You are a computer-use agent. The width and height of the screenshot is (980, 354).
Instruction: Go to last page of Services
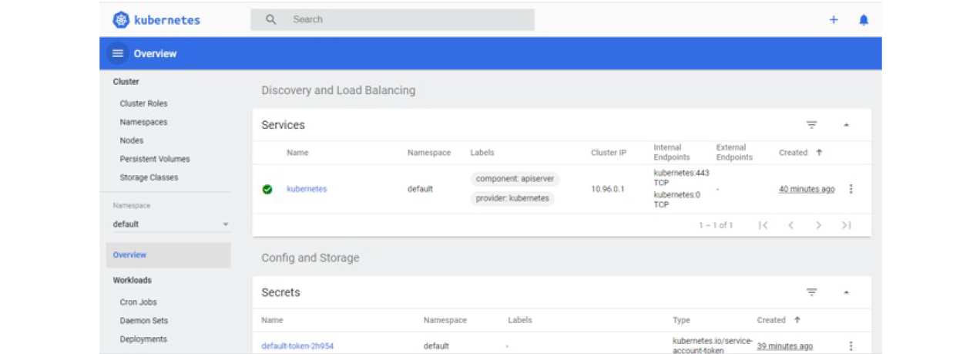[x=846, y=225]
